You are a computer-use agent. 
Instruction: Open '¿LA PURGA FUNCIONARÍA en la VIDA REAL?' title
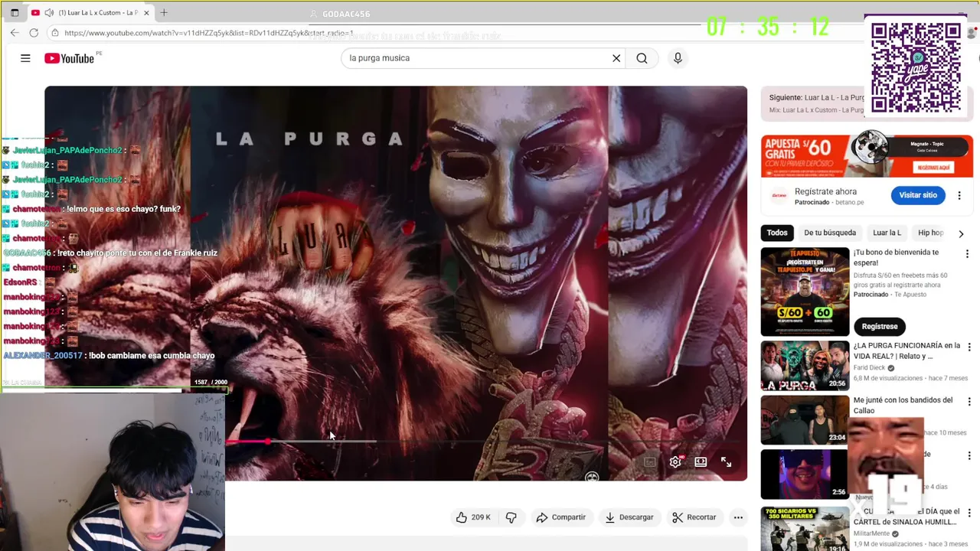tap(906, 350)
